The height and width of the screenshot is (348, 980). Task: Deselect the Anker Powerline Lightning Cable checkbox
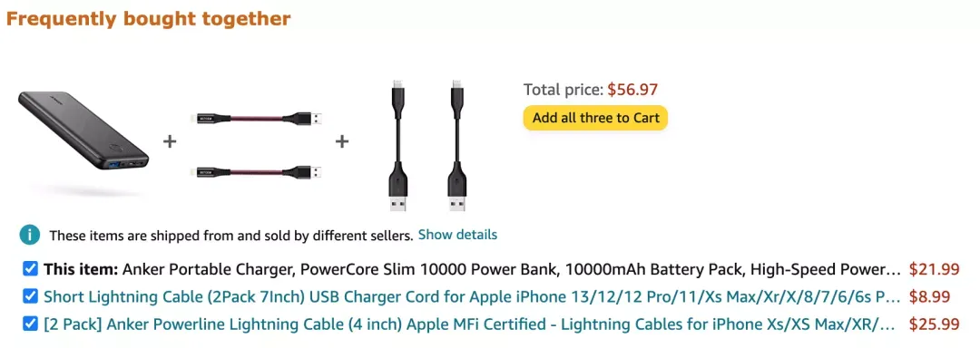29,324
